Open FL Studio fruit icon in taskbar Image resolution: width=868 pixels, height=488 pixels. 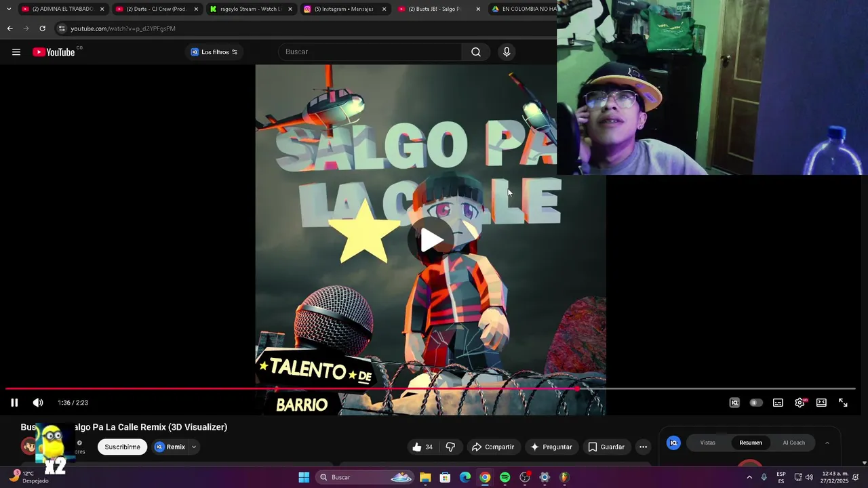pyautogui.click(x=564, y=477)
